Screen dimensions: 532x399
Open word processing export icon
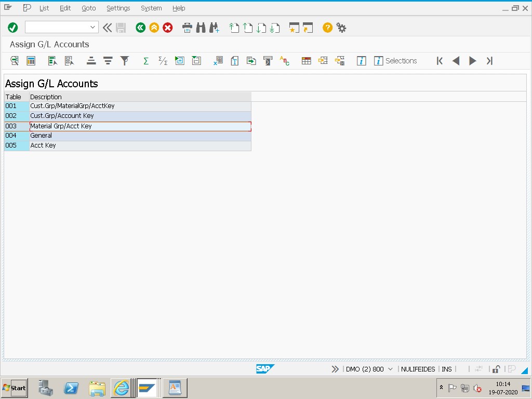click(x=234, y=61)
